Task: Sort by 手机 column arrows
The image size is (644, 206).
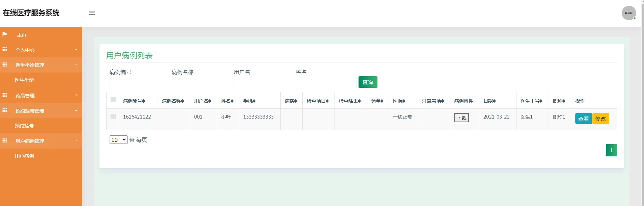Action: [x=254, y=101]
